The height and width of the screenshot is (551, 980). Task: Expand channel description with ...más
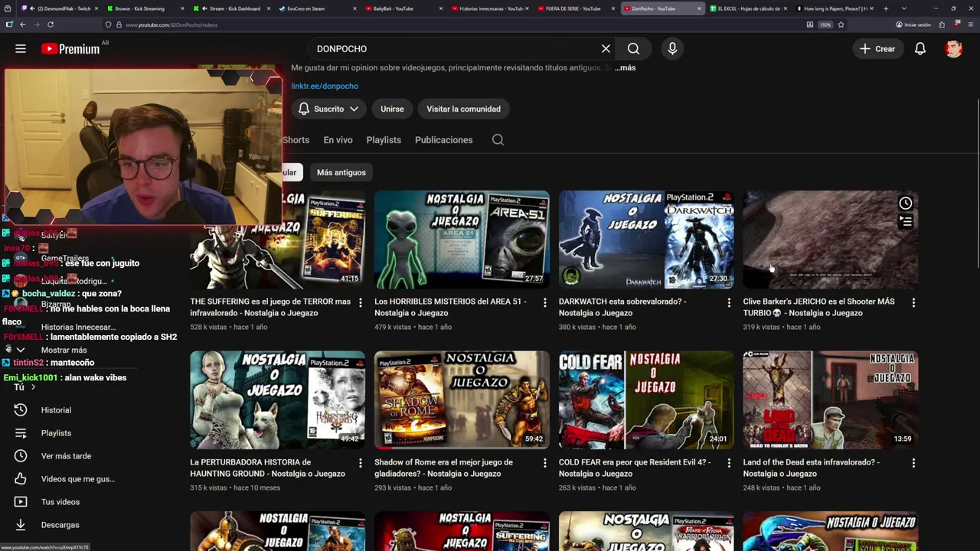pos(625,67)
